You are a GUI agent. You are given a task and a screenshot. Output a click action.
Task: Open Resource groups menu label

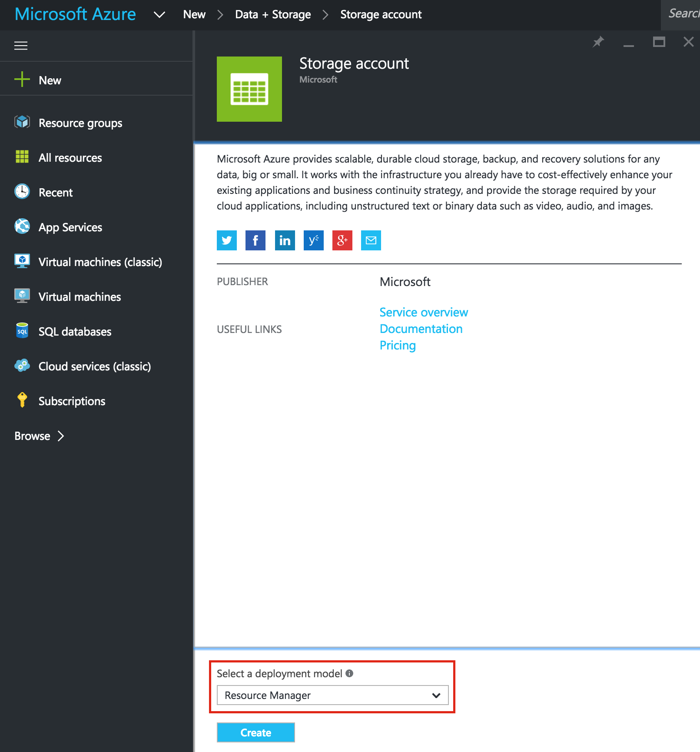click(x=80, y=123)
